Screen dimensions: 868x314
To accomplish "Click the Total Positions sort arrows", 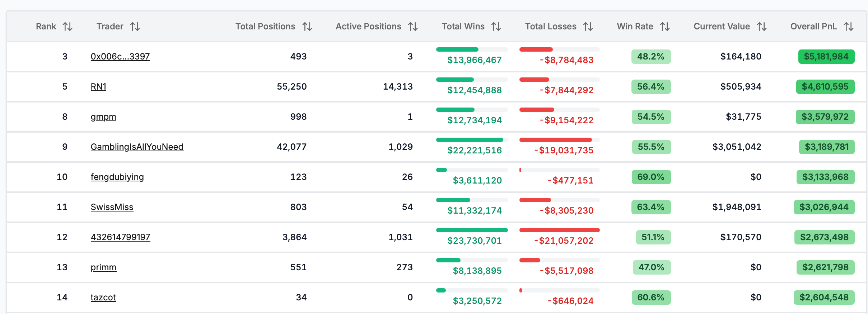I will click(307, 27).
